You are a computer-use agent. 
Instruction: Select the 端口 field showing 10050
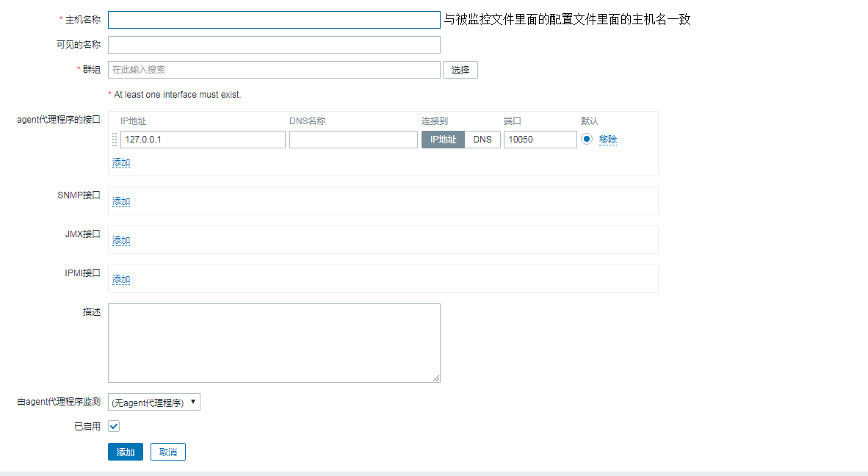tap(540, 139)
